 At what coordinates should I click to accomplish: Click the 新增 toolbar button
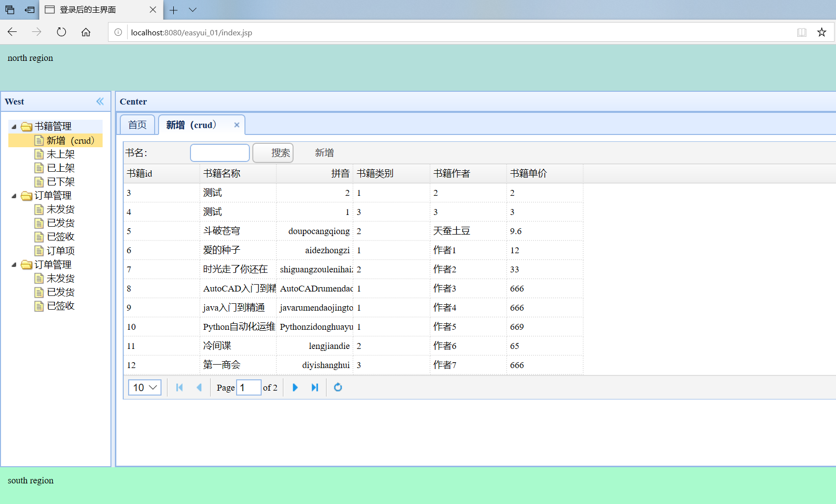coord(324,153)
